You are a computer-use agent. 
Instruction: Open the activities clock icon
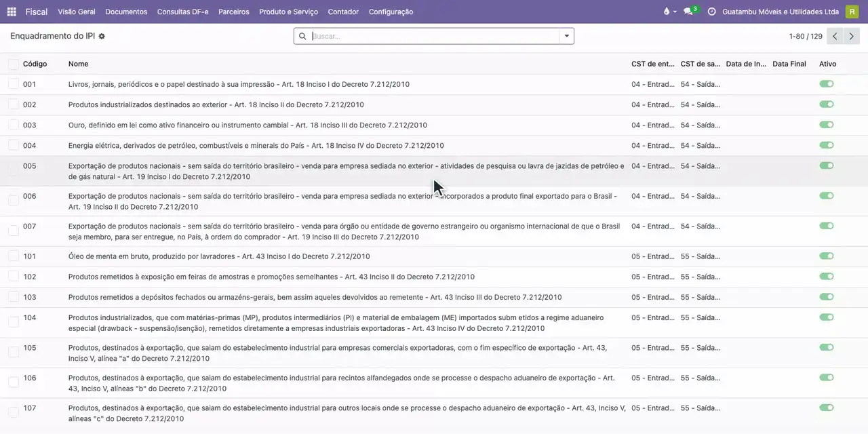711,12
